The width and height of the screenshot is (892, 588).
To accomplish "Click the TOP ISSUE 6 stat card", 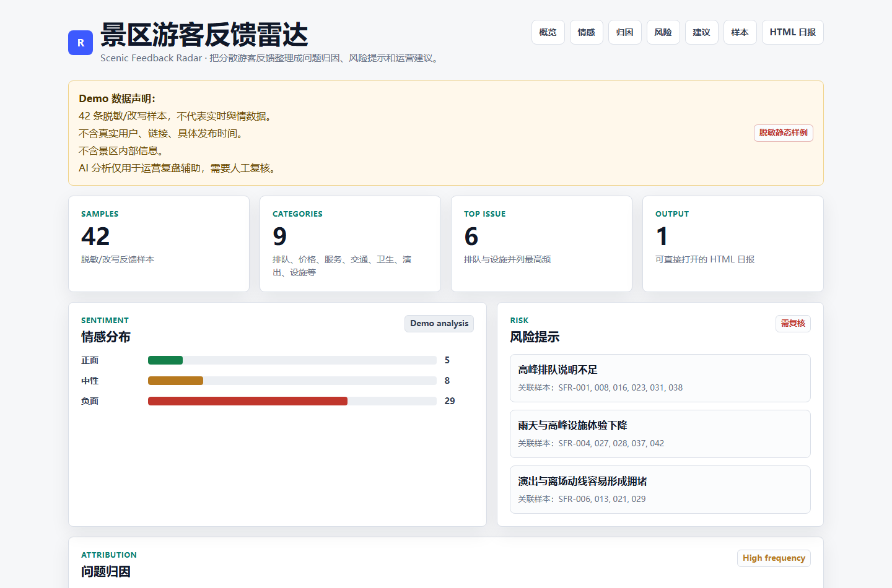I will (x=541, y=244).
